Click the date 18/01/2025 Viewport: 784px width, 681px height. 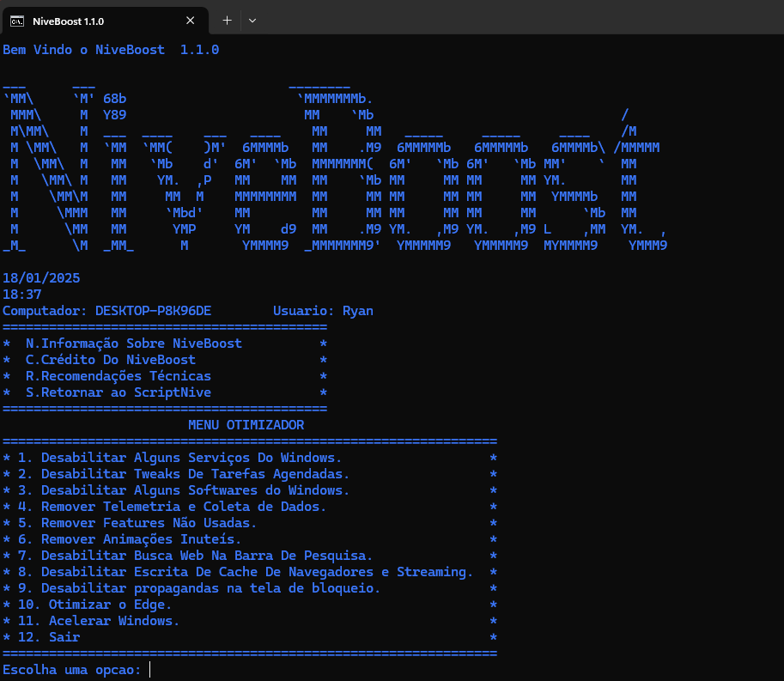41,278
